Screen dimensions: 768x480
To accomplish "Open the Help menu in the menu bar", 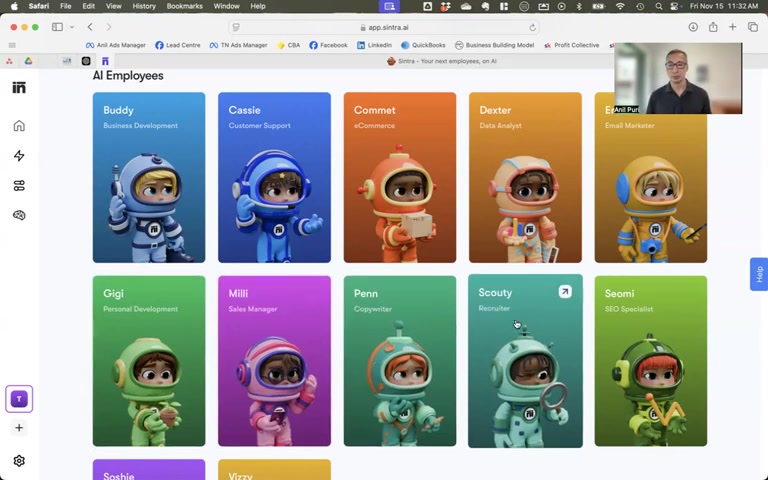I will (x=258, y=6).
